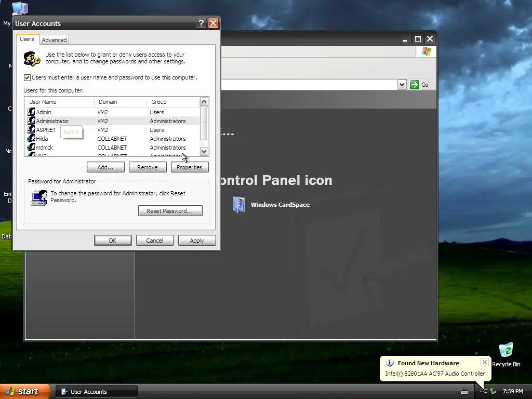Switch to the Advanced tab

click(x=54, y=39)
